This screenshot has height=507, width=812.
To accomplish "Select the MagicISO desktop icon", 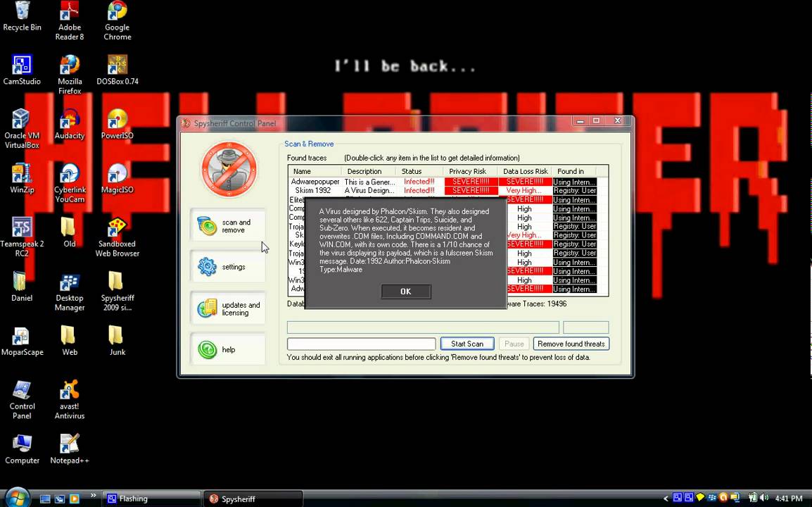I will click(118, 179).
